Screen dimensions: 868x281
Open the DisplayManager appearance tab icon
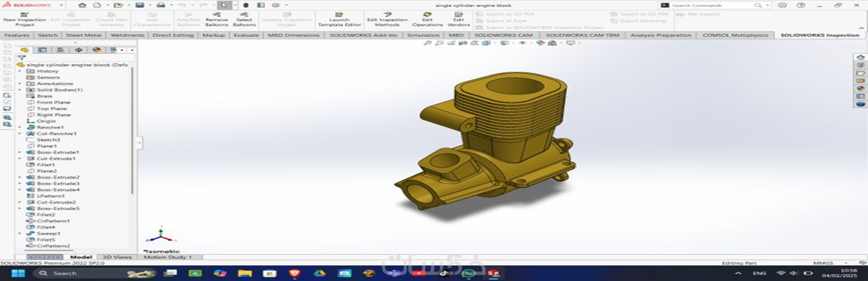pyautogui.click(x=97, y=50)
